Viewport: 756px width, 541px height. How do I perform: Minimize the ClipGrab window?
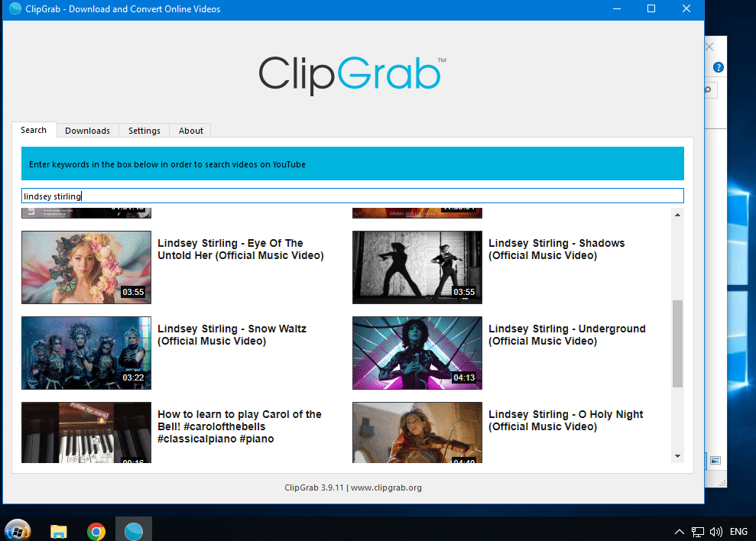(617, 8)
